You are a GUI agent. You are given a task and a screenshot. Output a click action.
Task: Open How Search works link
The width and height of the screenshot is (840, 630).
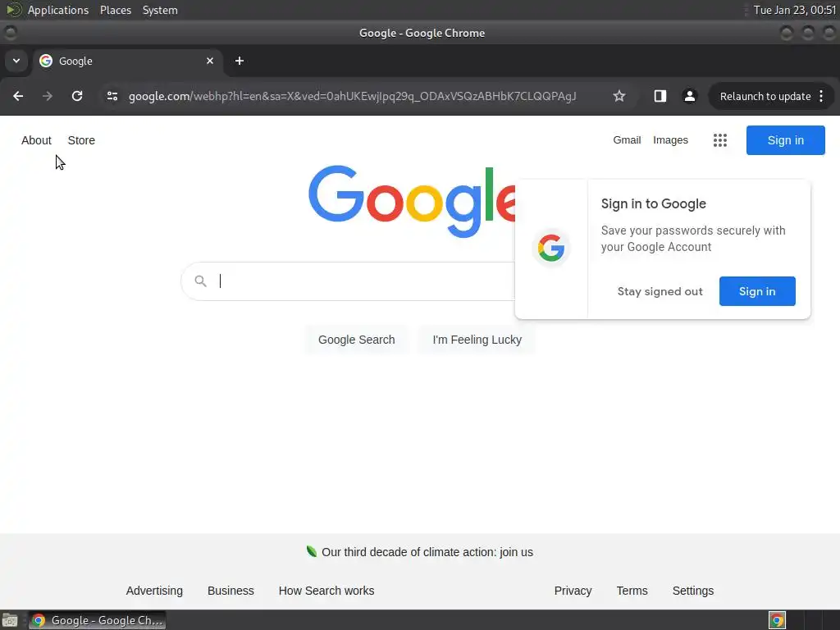[326, 591]
